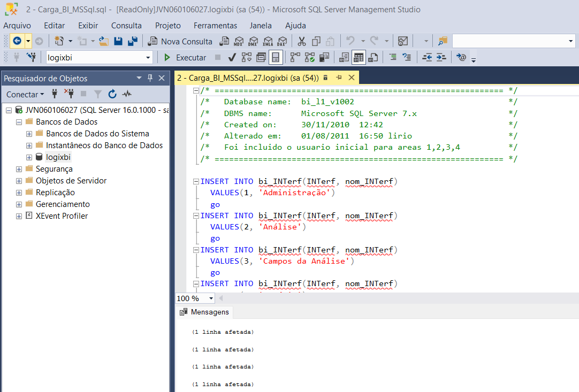
Task: Click the Save All icon
Action: [x=133, y=41]
